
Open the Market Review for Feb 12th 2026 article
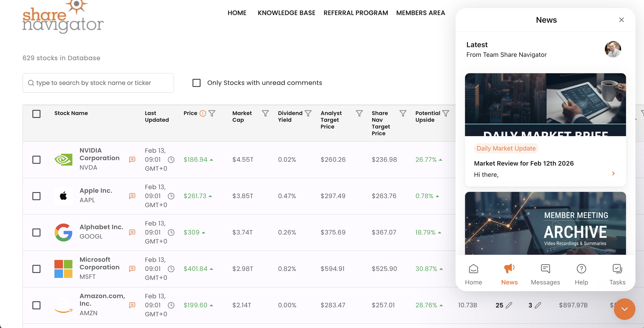point(524,163)
